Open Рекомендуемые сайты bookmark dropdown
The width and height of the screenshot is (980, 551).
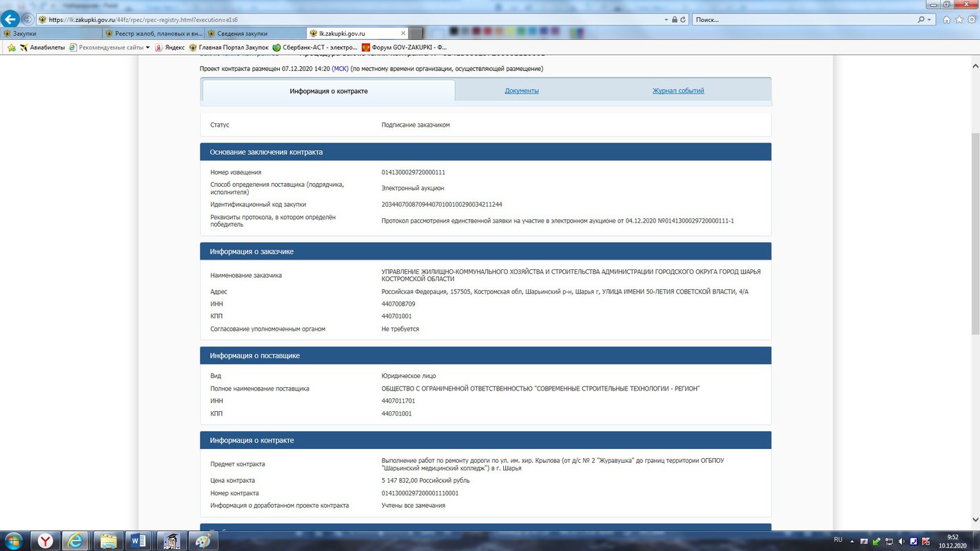tap(110, 48)
